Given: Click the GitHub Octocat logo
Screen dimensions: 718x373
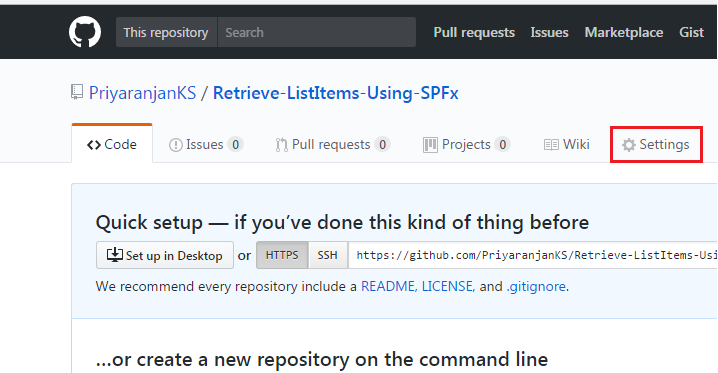Looking at the screenshot, I should 85,32.
